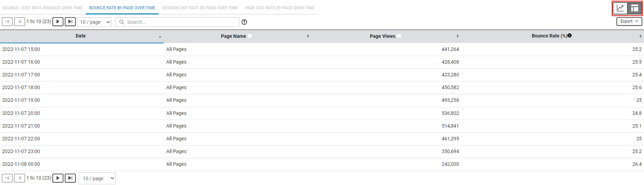
Task: Click the help question mark icon
Action: pos(244,22)
